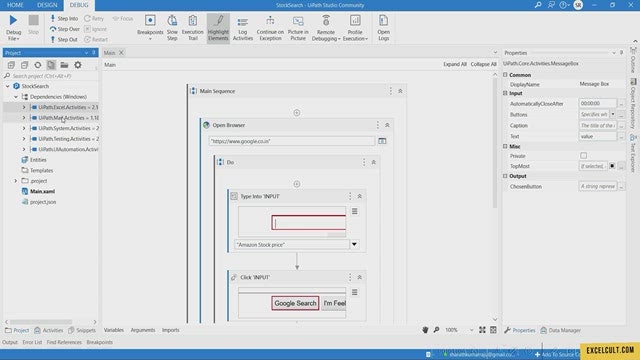Click Step Over debug button
This screenshot has width=640, height=360.
coord(65,29)
